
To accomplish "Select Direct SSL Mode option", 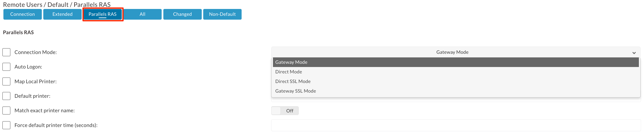I will [x=293, y=81].
